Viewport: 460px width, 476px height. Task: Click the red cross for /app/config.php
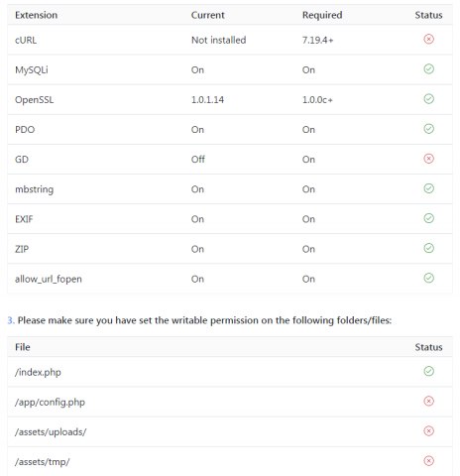pos(428,402)
